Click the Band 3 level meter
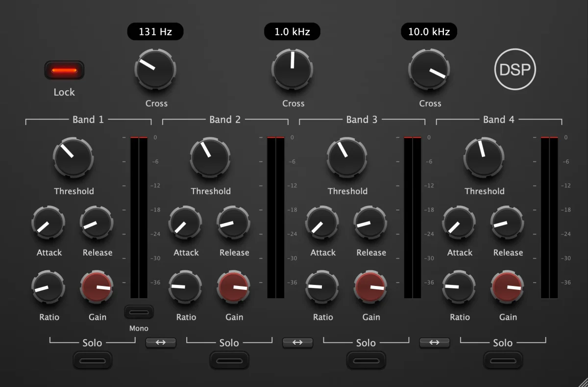The image size is (588, 387). coord(412,217)
